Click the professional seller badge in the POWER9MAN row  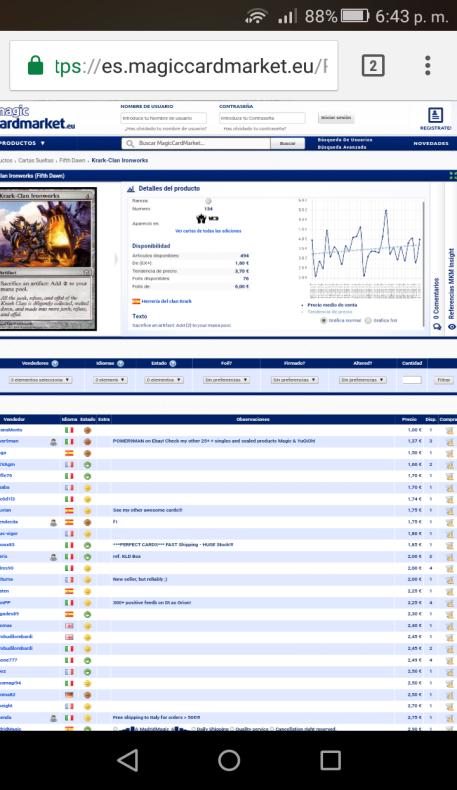tap(53, 442)
